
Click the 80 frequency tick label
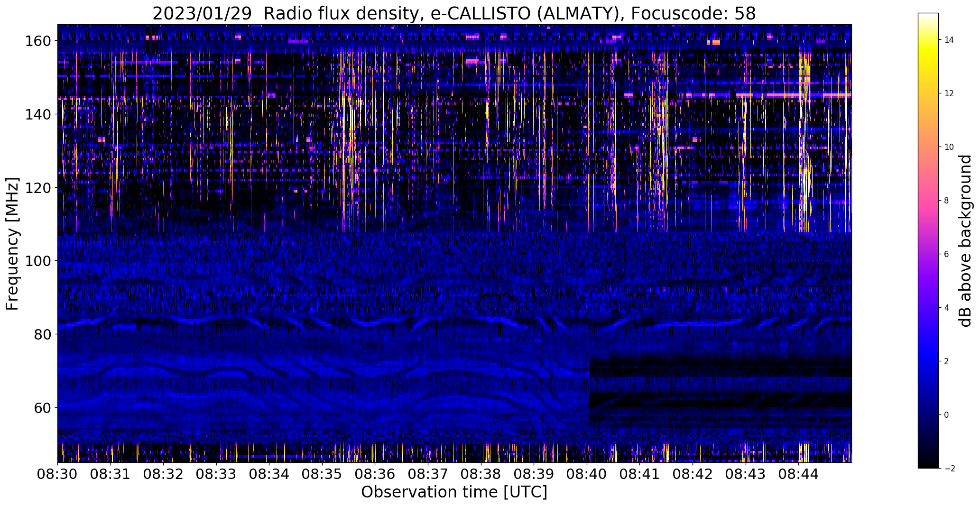click(42, 334)
